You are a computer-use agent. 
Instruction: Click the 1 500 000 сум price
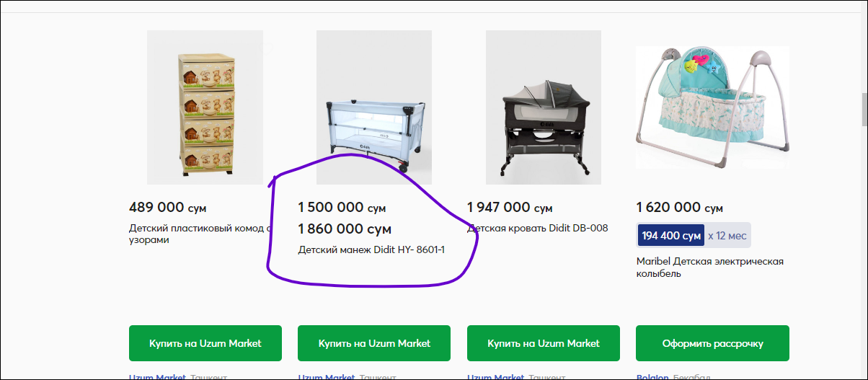342,208
